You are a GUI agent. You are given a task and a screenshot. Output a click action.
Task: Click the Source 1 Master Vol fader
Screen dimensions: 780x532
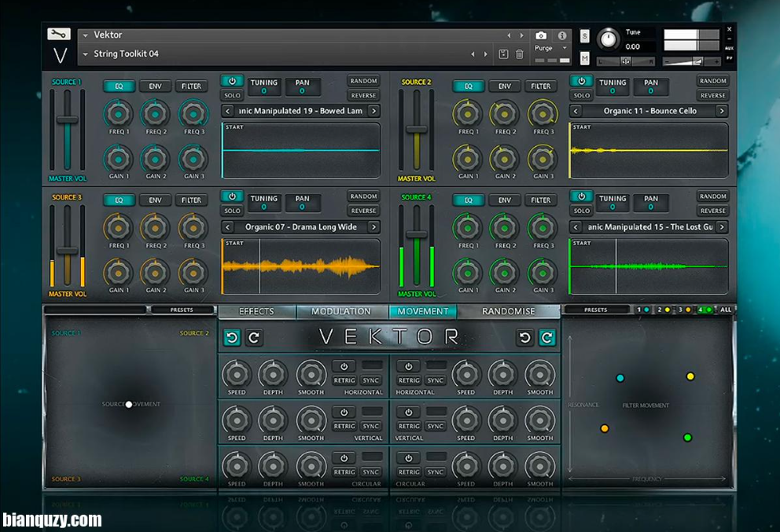click(67, 120)
